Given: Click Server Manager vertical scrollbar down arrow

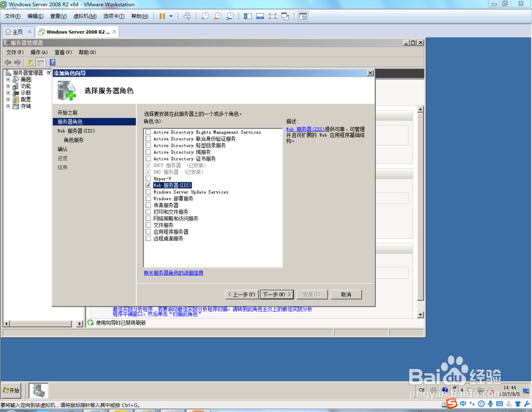Looking at the screenshot, I should (420, 314).
